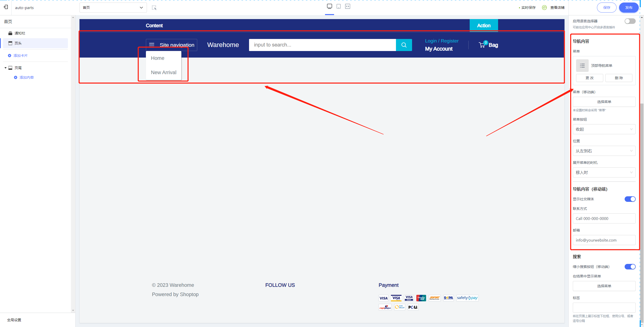This screenshot has height=327, width=644.
Task: Choose New Arrival in navigation menu
Action: (x=164, y=72)
